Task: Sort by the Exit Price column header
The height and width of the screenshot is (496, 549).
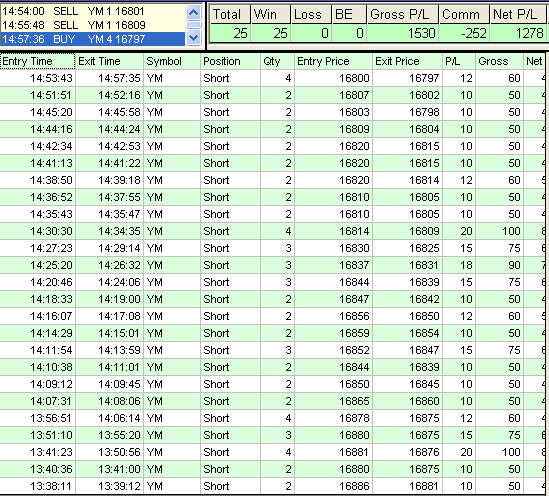Action: coord(407,61)
